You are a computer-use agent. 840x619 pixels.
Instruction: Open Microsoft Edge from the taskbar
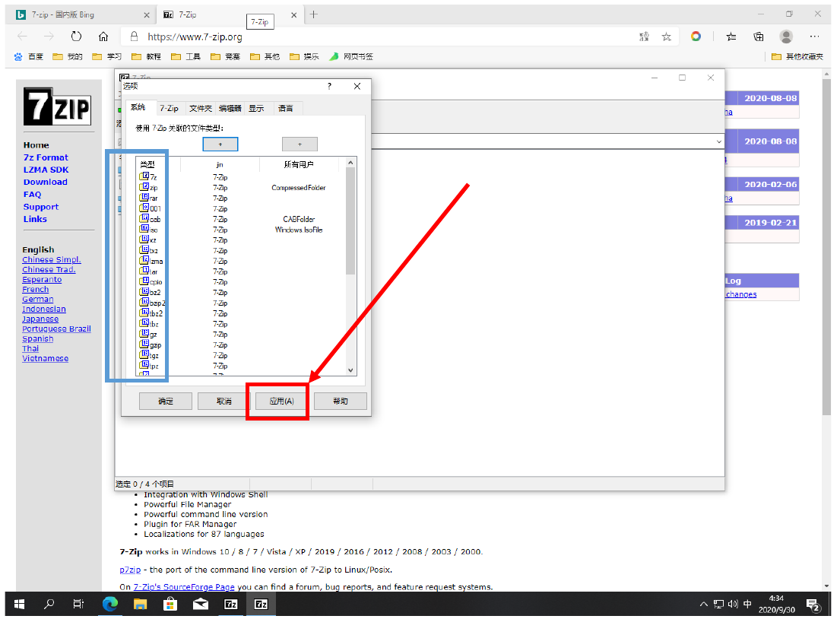(110, 605)
